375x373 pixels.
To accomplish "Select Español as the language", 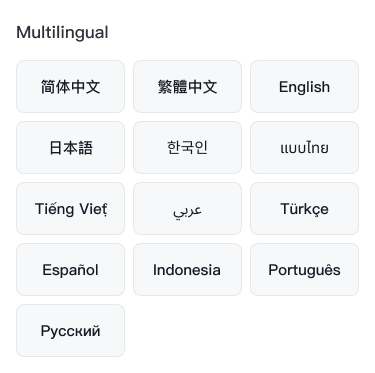I will coord(70,270).
